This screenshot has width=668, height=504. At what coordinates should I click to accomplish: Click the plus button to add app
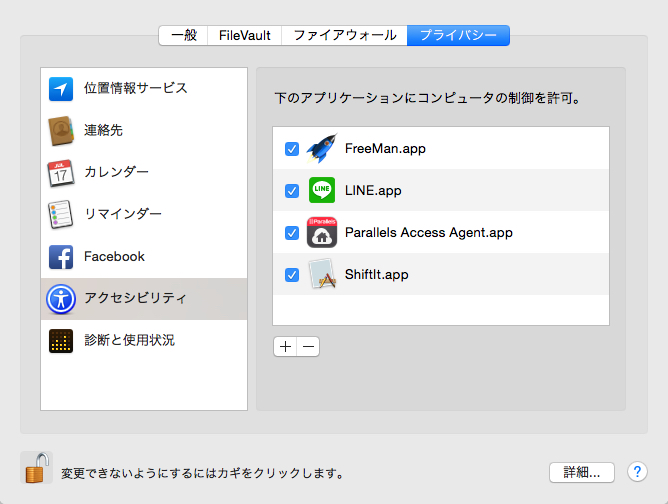[285, 347]
